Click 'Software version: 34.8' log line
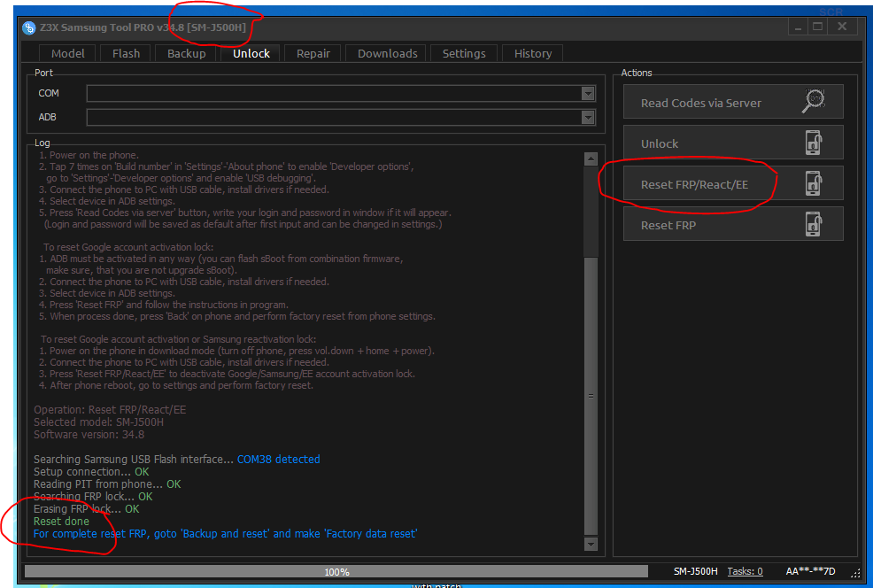The height and width of the screenshot is (588, 873). click(89, 434)
